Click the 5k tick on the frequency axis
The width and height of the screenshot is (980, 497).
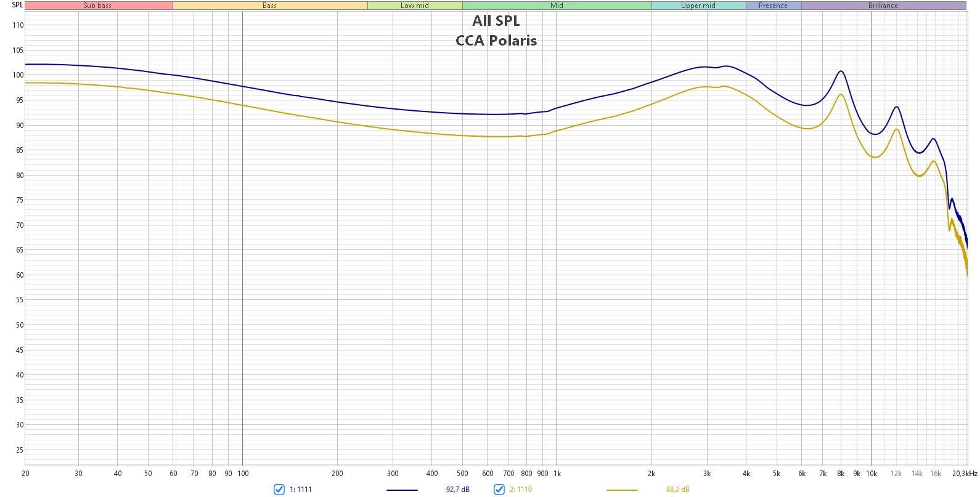coord(777,474)
